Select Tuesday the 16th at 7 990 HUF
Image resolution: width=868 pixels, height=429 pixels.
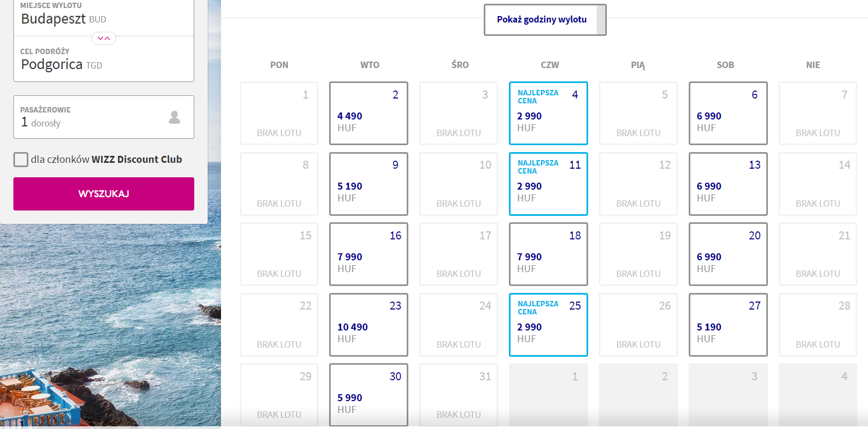tap(369, 254)
